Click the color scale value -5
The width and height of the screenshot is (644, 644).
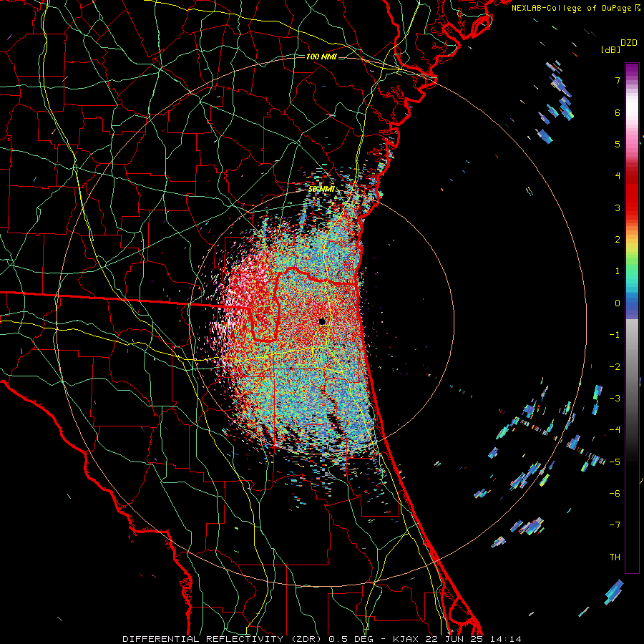tap(615, 462)
